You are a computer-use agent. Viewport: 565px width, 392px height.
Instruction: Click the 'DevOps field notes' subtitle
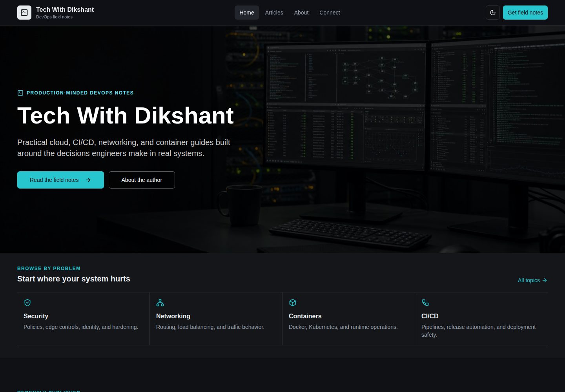54,17
